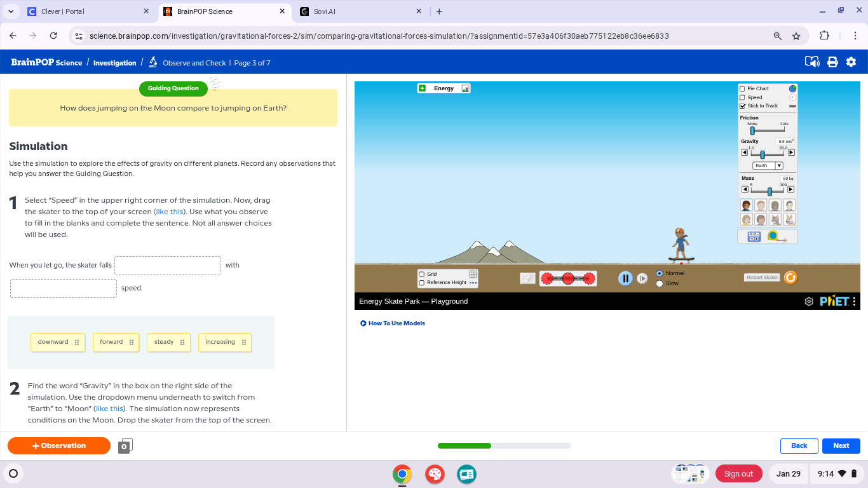The height and width of the screenshot is (488, 868).
Task: Open the first 'like this' hint link
Action: coord(169,211)
